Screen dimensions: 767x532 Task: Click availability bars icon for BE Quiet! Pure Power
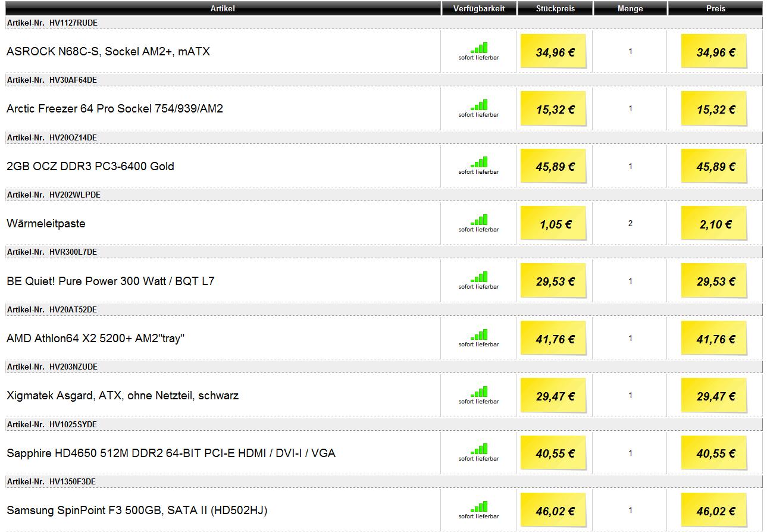[479, 277]
